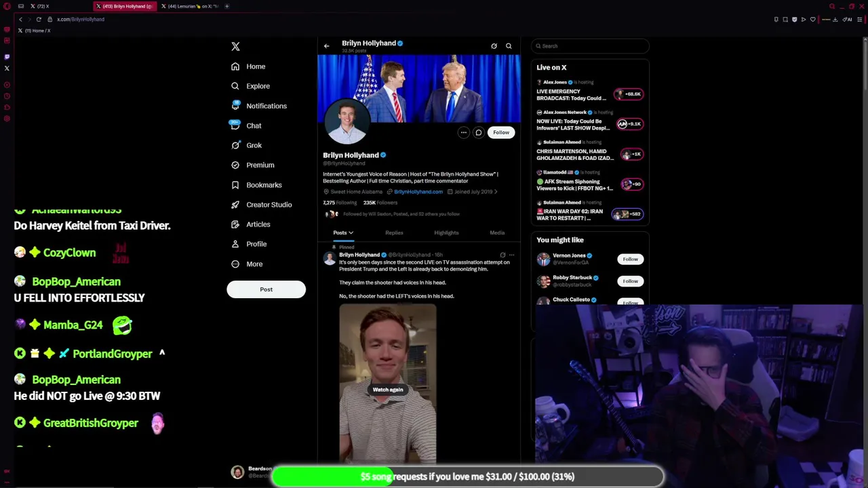Switch to the Media tab

(497, 232)
